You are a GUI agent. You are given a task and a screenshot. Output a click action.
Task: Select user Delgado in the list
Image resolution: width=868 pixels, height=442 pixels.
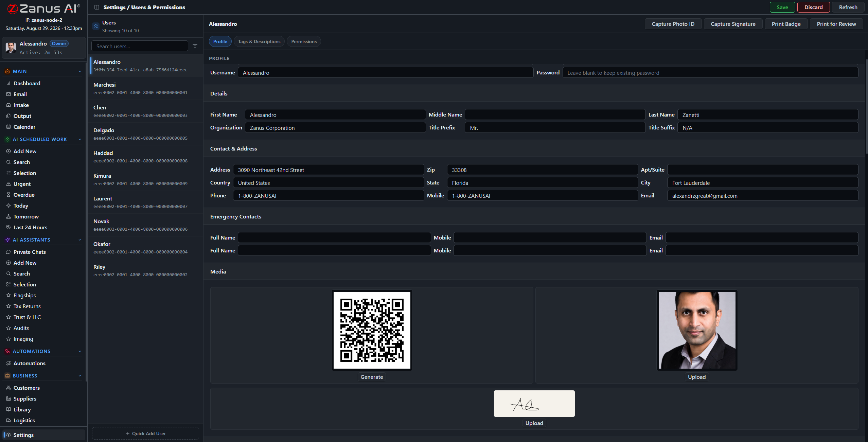(x=146, y=134)
